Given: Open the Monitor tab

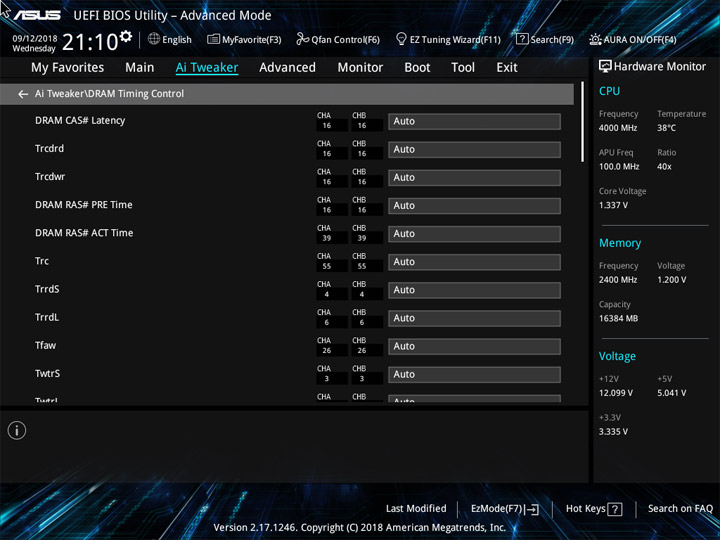Looking at the screenshot, I should [x=360, y=68].
